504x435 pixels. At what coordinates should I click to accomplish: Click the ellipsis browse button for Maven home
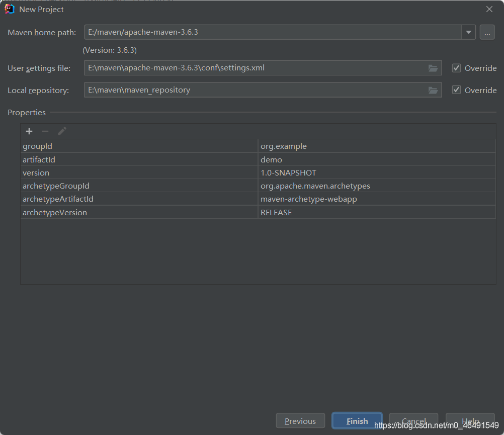(x=487, y=33)
